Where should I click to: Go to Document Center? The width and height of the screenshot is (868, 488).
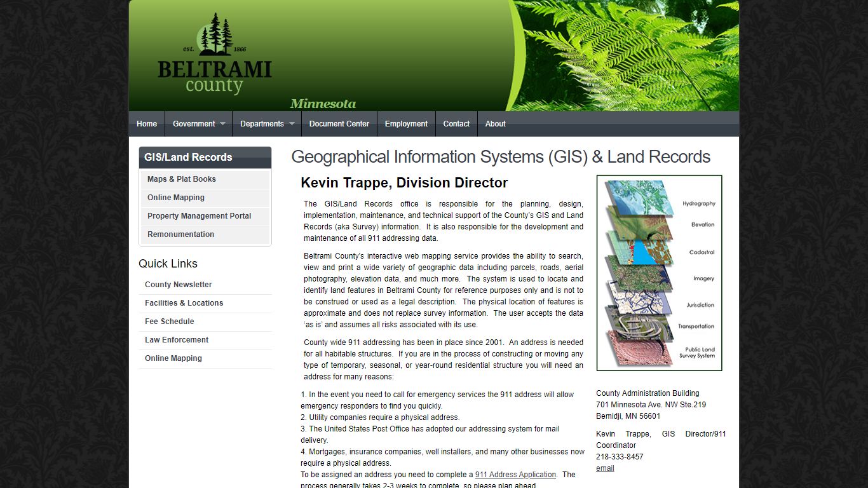[x=339, y=124]
